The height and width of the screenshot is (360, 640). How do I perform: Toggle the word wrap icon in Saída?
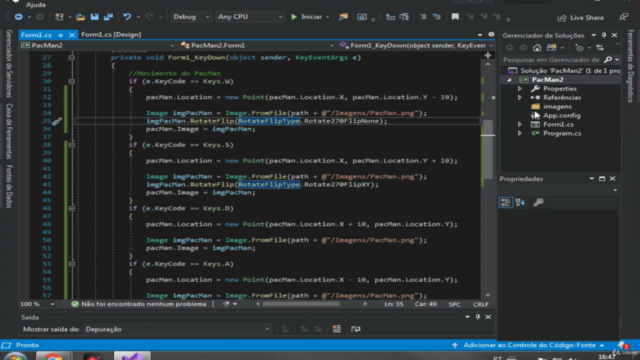coord(356,329)
